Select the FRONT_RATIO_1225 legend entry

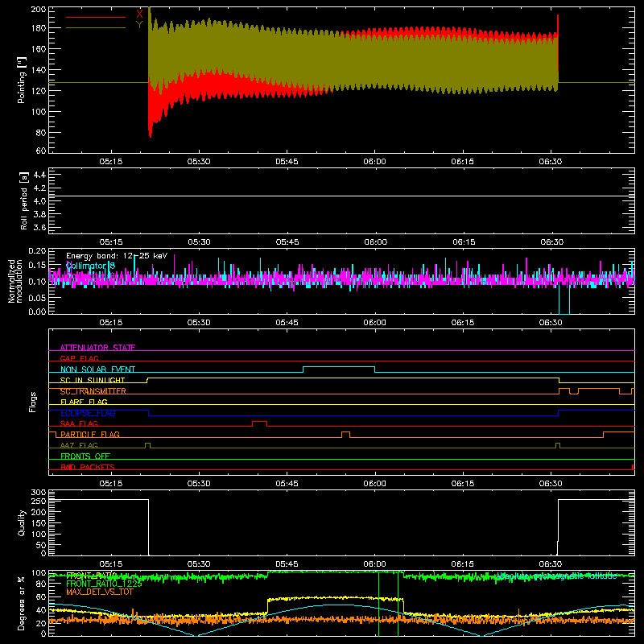pyautogui.click(x=105, y=584)
